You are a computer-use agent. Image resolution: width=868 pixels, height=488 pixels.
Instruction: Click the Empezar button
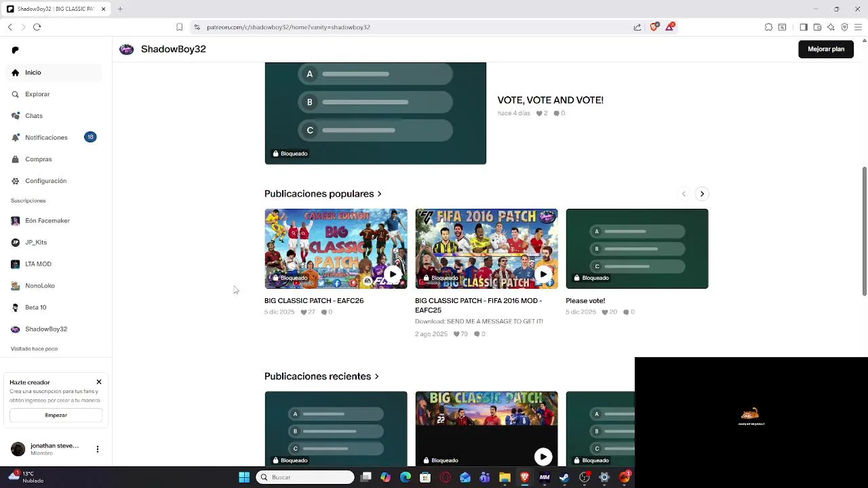[x=56, y=415]
